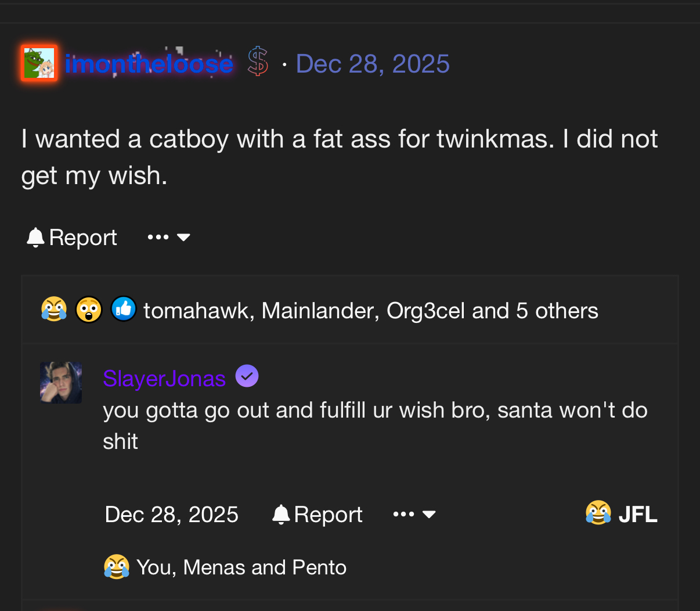Click the blue thumbs-up reaction icon
Viewport: 700px width, 611px height.
pos(124,309)
